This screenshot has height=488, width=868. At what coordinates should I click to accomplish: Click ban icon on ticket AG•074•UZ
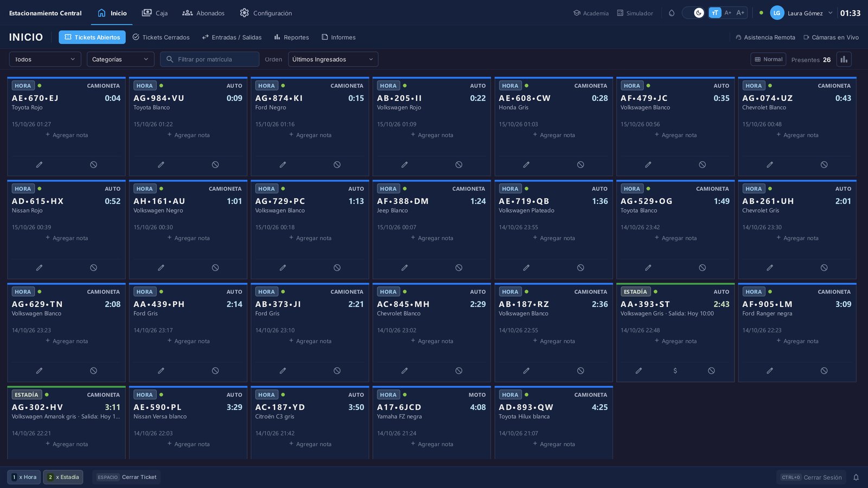pyautogui.click(x=824, y=164)
